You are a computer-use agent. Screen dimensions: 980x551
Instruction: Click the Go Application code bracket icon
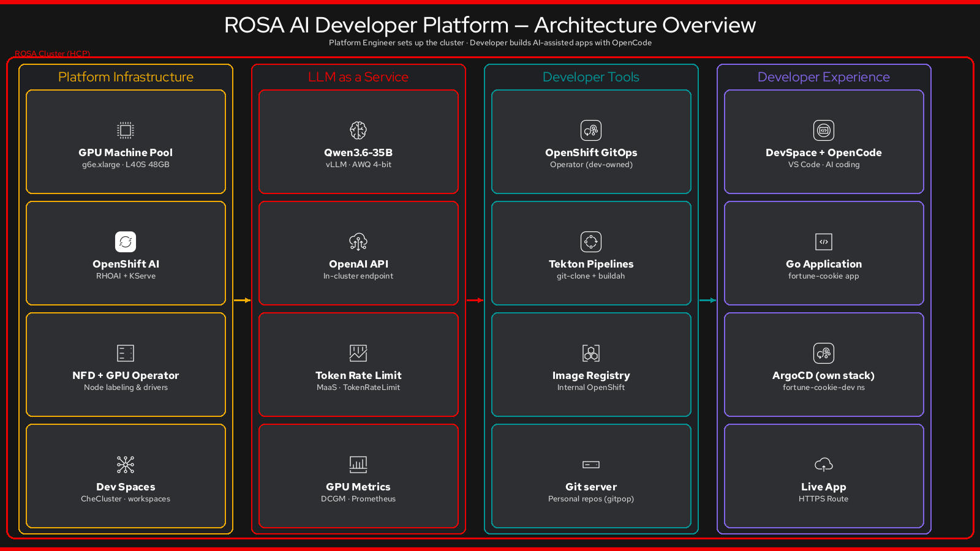point(824,242)
